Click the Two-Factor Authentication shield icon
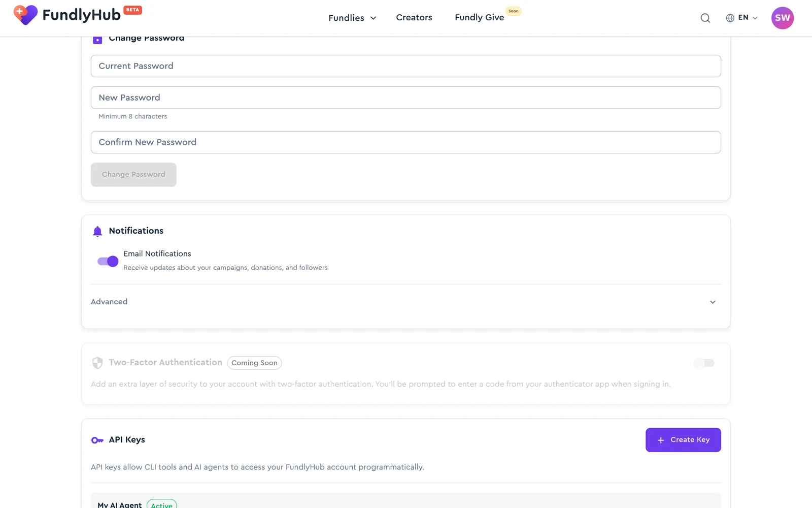The image size is (812, 508). [97, 363]
